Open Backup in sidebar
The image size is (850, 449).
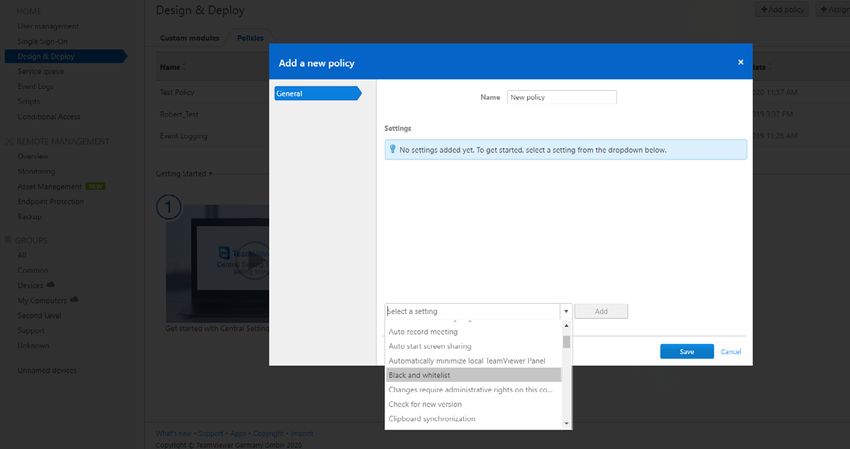29,216
